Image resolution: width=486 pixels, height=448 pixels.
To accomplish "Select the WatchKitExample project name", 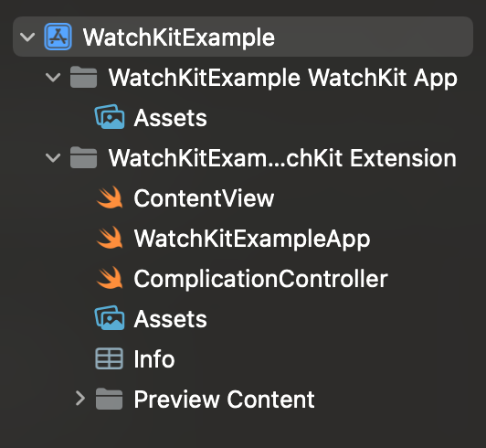I will tap(179, 37).
